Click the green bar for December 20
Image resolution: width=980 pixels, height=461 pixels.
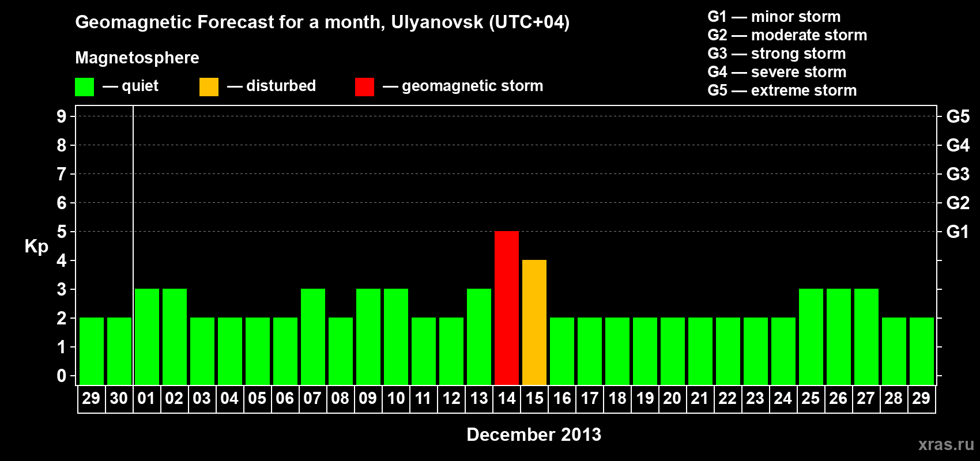coord(673,351)
